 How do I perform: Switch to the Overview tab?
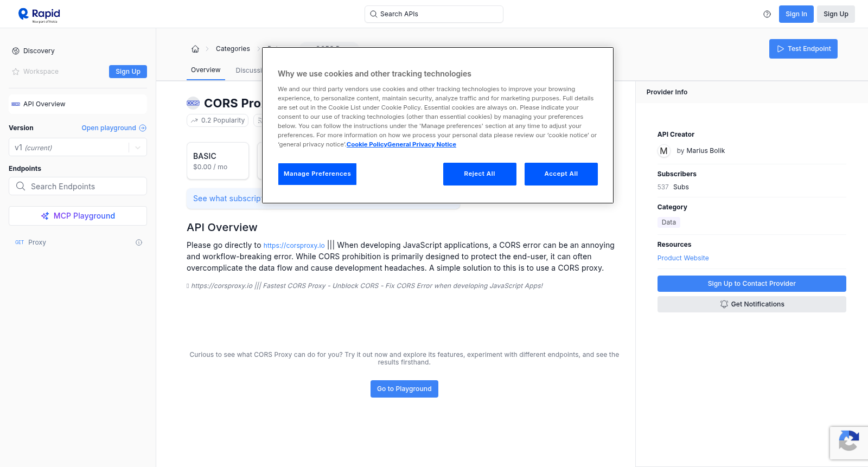click(206, 70)
